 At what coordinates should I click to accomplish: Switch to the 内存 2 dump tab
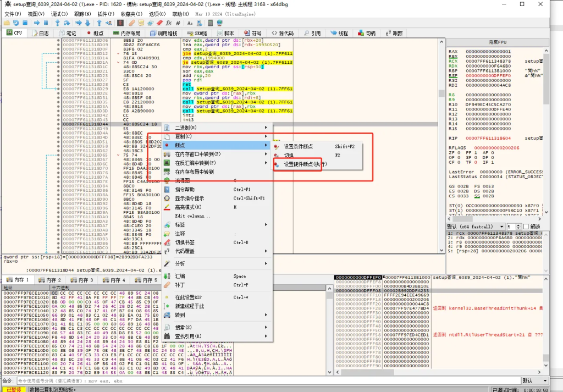pyautogui.click(x=51, y=280)
